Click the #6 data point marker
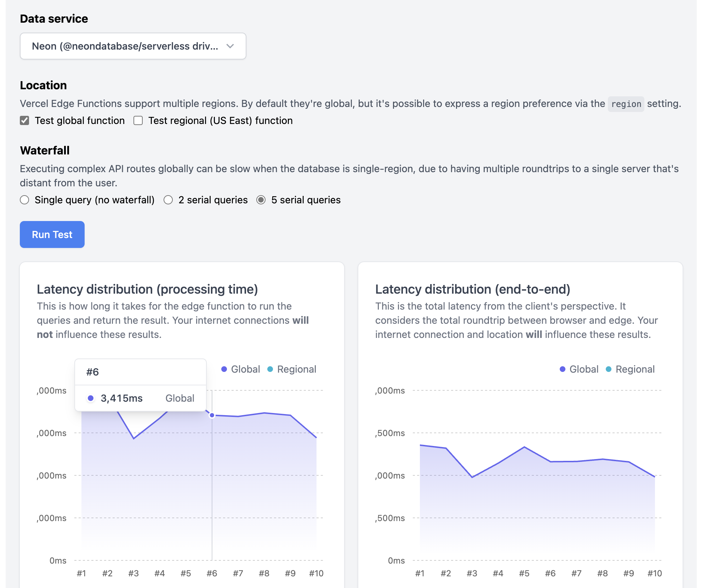Screen dimensions: 701x588 (212, 415)
